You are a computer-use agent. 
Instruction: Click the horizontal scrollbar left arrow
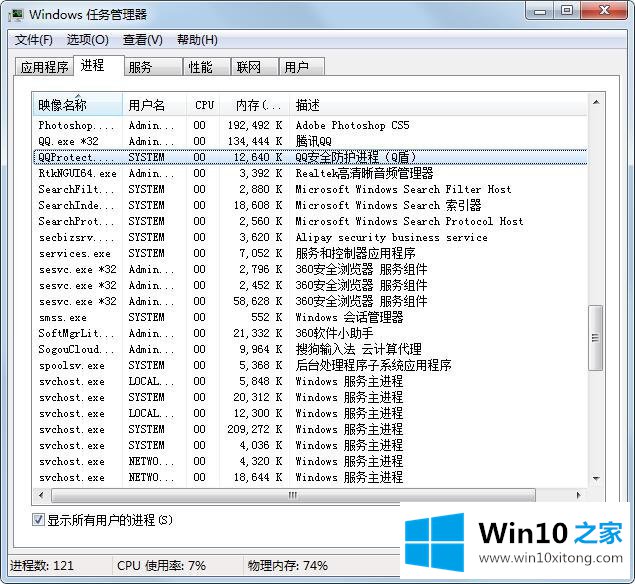[x=41, y=495]
